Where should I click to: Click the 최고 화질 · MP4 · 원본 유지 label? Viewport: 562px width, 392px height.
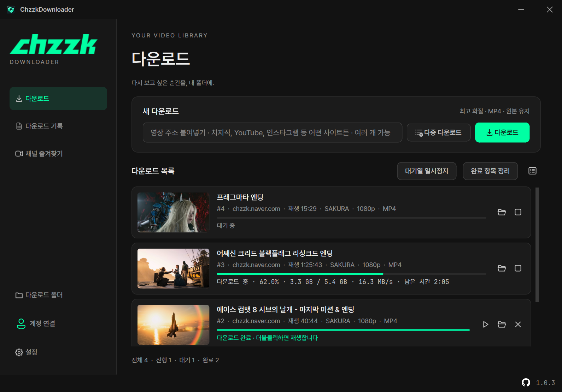click(x=494, y=111)
